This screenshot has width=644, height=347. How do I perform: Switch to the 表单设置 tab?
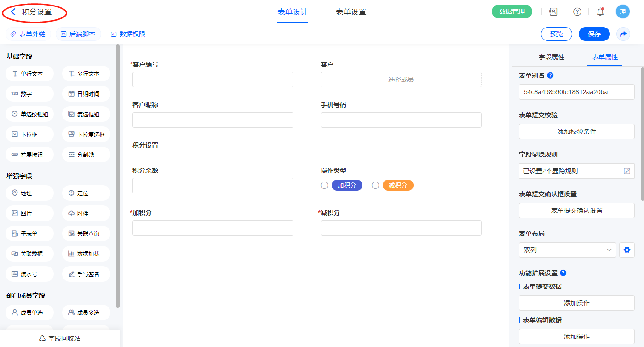tap(351, 12)
